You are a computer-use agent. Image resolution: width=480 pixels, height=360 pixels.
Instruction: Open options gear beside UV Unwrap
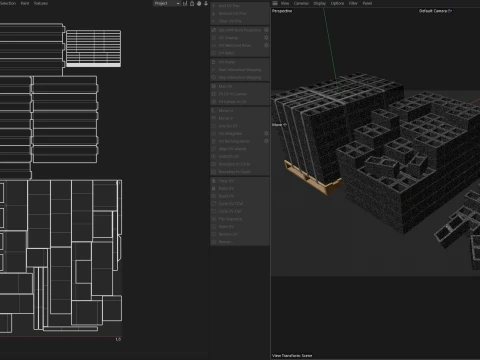[x=266, y=38]
